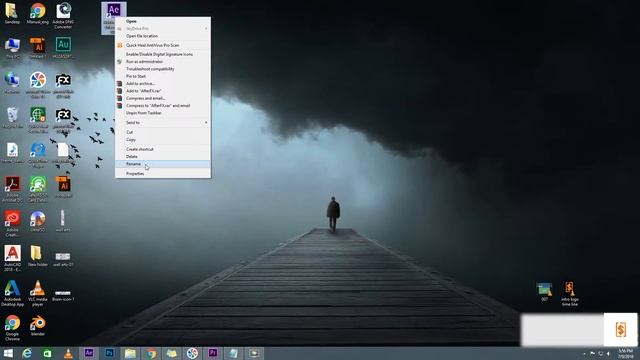This screenshot has width=640, height=360.
Task: Open Photoshop from the taskbar
Action: pyautogui.click(x=109, y=353)
